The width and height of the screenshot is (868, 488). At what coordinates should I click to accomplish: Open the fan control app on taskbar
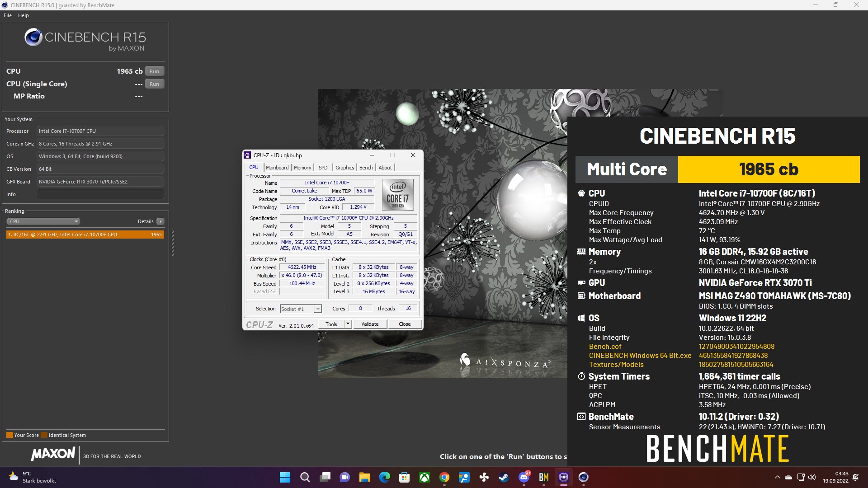click(x=484, y=477)
